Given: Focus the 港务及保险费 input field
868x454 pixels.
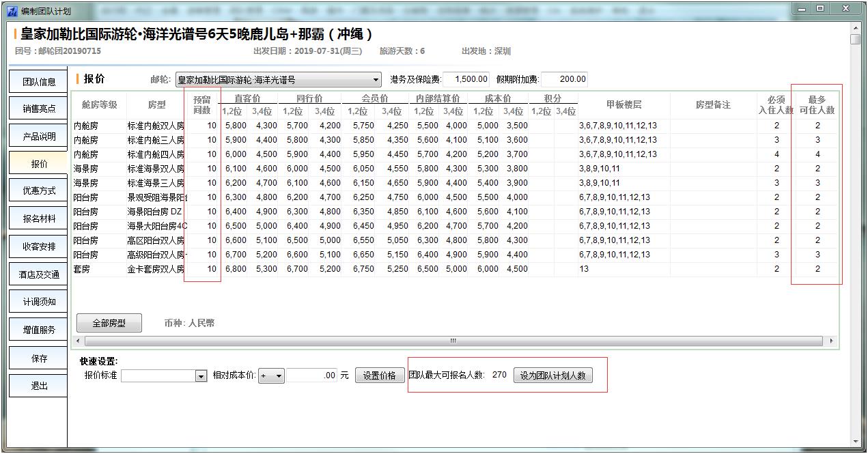Looking at the screenshot, I should tap(466, 79).
